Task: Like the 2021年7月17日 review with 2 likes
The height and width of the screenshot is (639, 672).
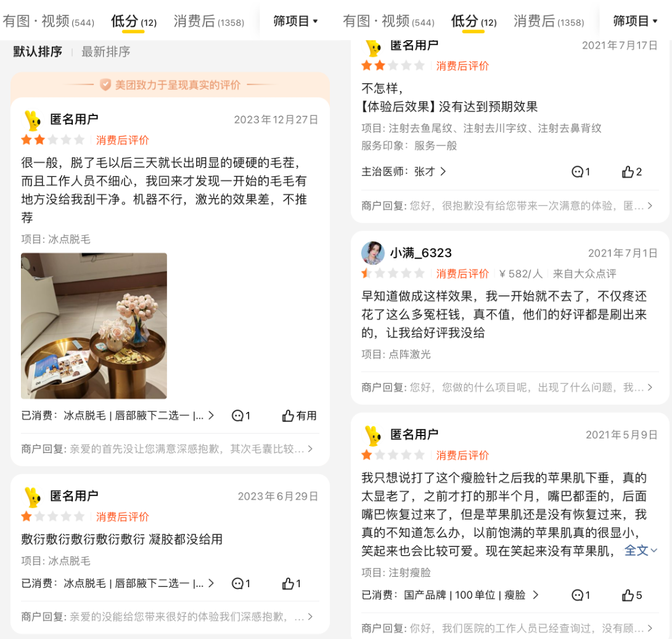Action: pyautogui.click(x=632, y=172)
